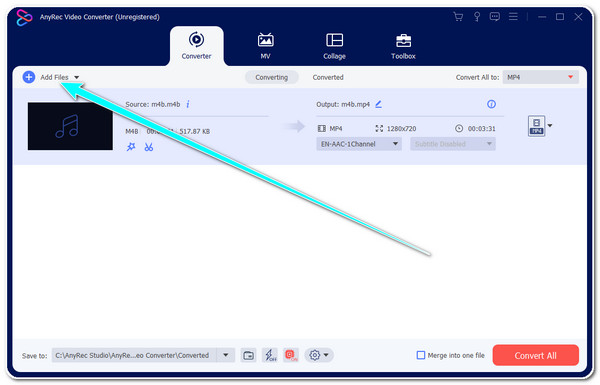
Task: Click the Add Files plus icon
Action: (29, 77)
